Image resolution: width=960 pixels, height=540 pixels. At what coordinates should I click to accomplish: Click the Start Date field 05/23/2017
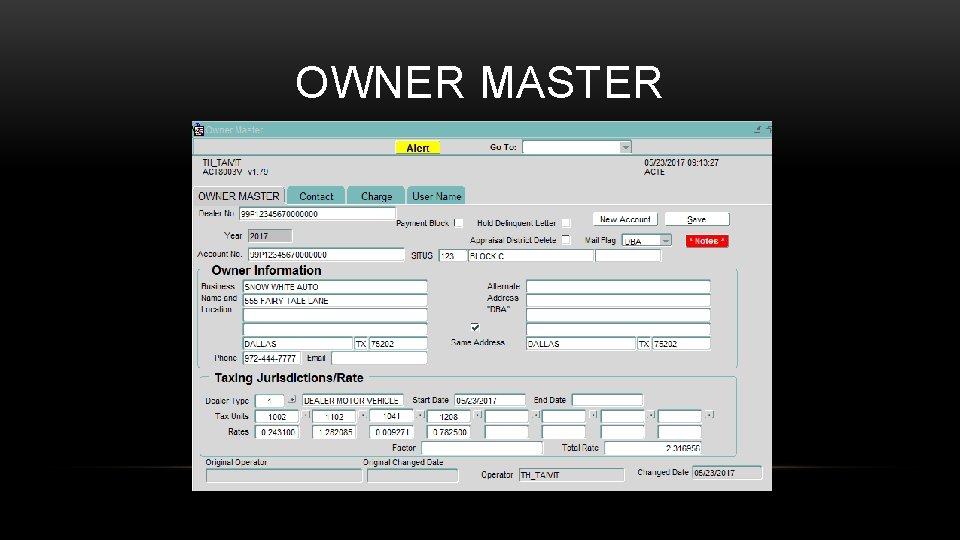[x=490, y=400]
